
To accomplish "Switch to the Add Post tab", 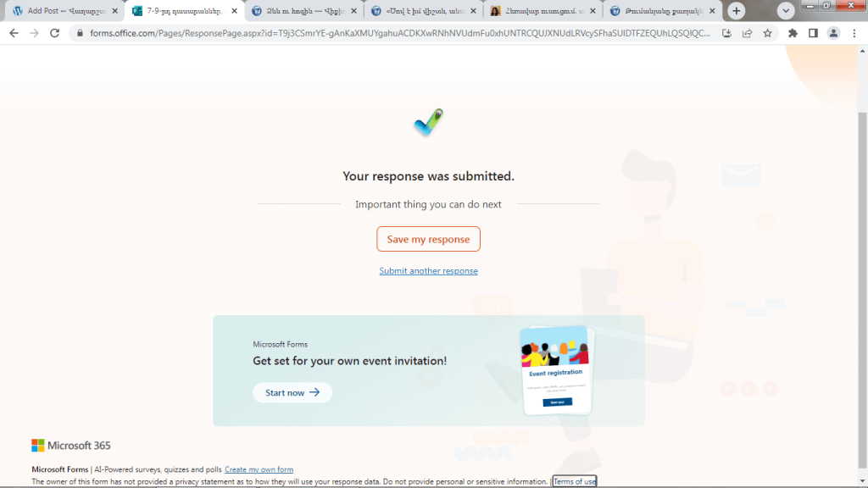I will (59, 11).
